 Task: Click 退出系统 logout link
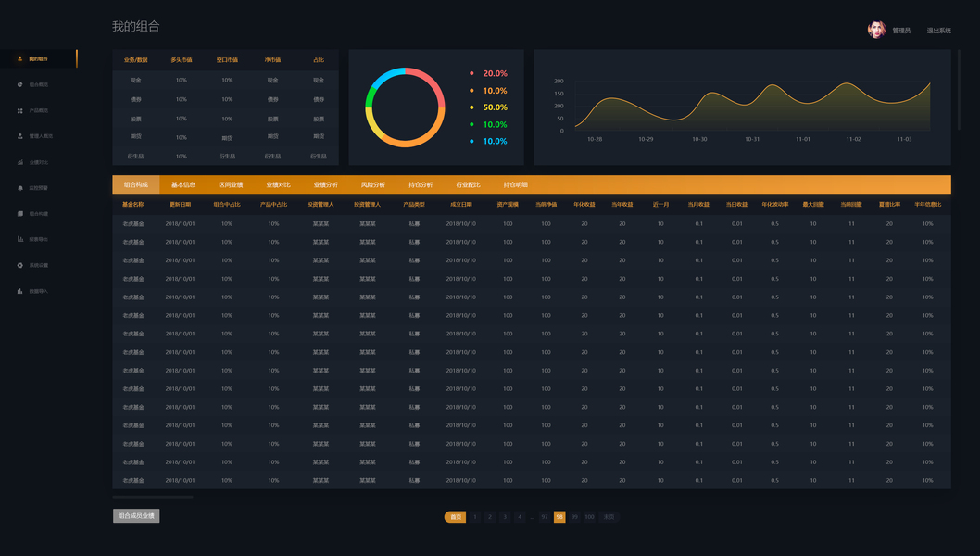938,30
